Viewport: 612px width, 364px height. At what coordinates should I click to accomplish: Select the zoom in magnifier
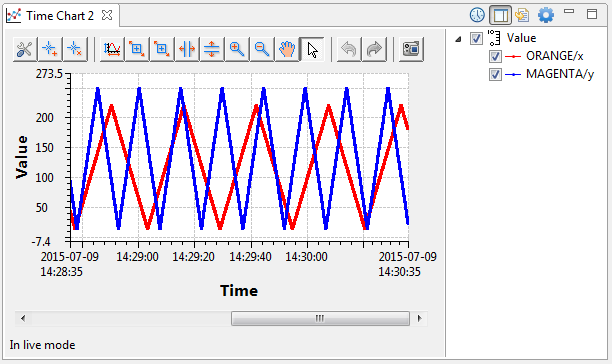[237, 49]
